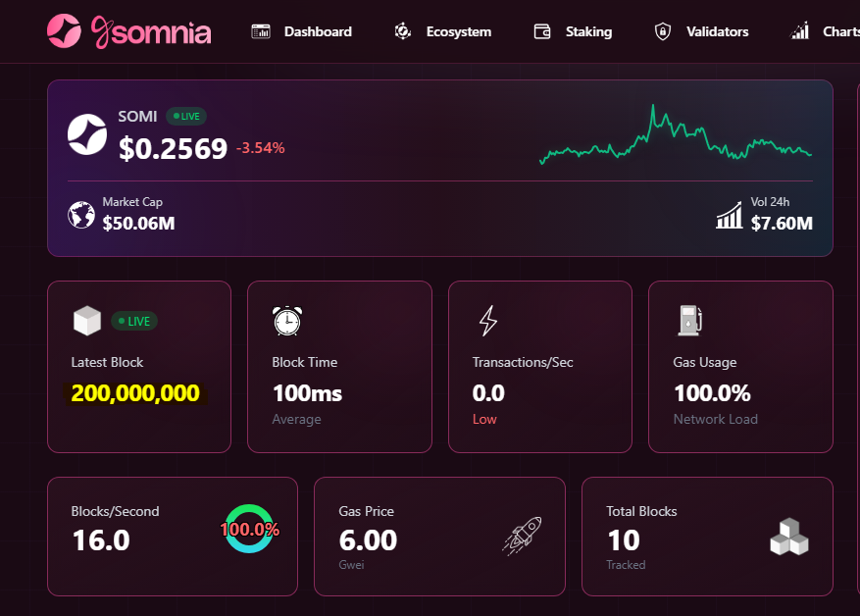Select the -3.54% change value
Screen dimensions: 860x616
261,148
